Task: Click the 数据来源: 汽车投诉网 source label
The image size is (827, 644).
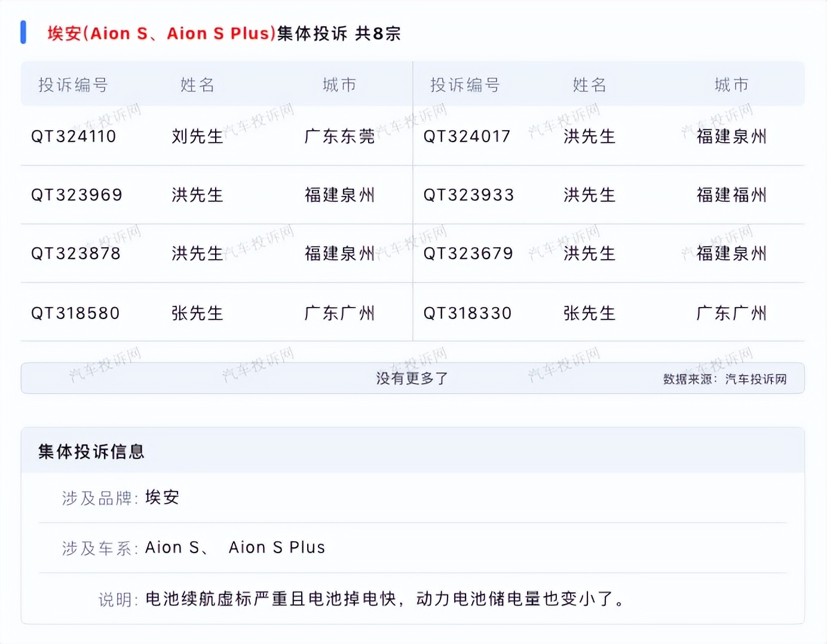Action: click(x=724, y=379)
